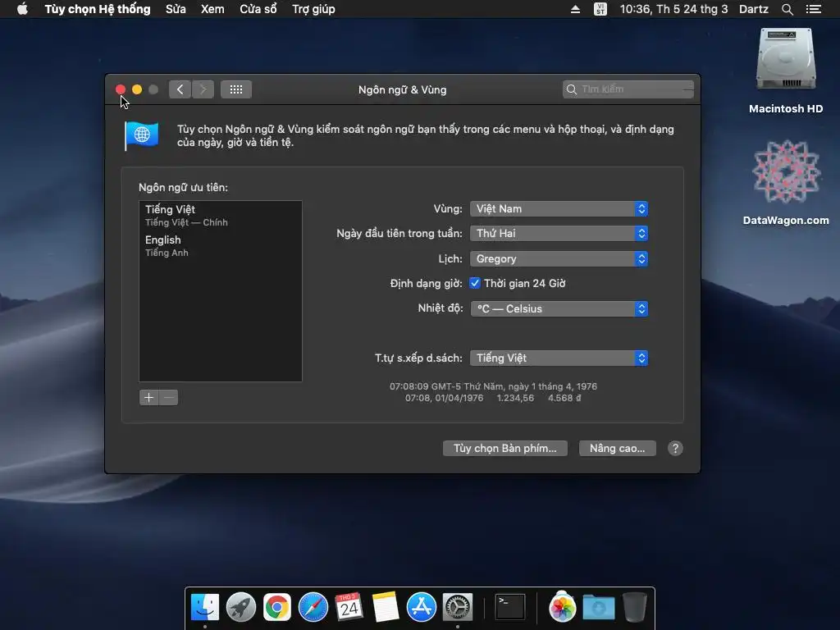Open the Apple menu
The height and width of the screenshot is (630, 840).
(22, 9)
